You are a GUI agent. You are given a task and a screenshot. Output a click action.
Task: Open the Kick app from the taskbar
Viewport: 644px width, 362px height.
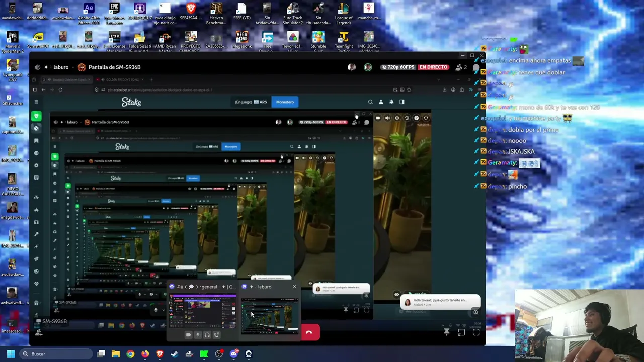coord(204,354)
